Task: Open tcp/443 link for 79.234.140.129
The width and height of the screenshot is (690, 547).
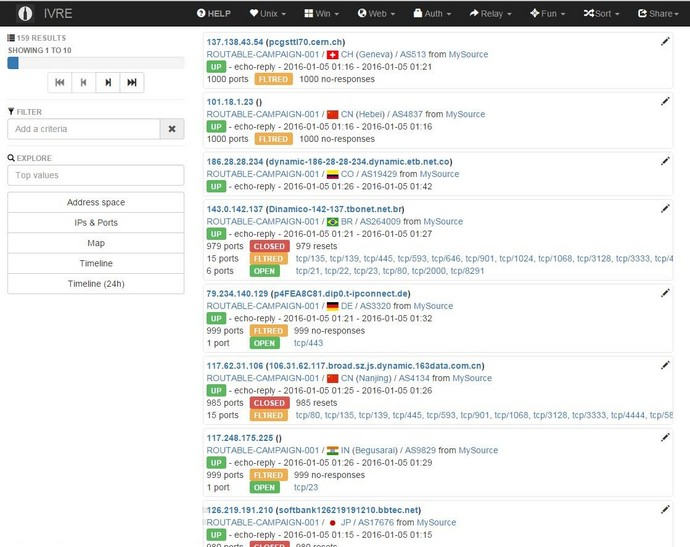Action: coord(308,343)
